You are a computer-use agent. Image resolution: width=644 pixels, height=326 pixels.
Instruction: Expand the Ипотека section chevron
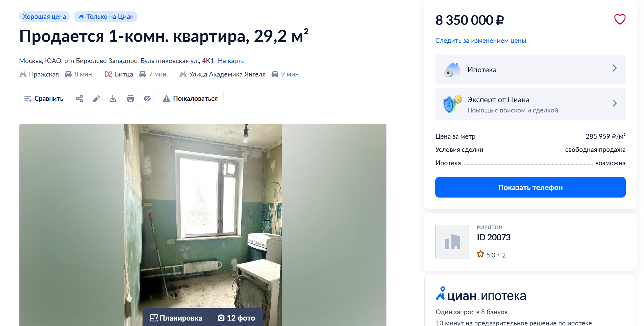pos(615,68)
